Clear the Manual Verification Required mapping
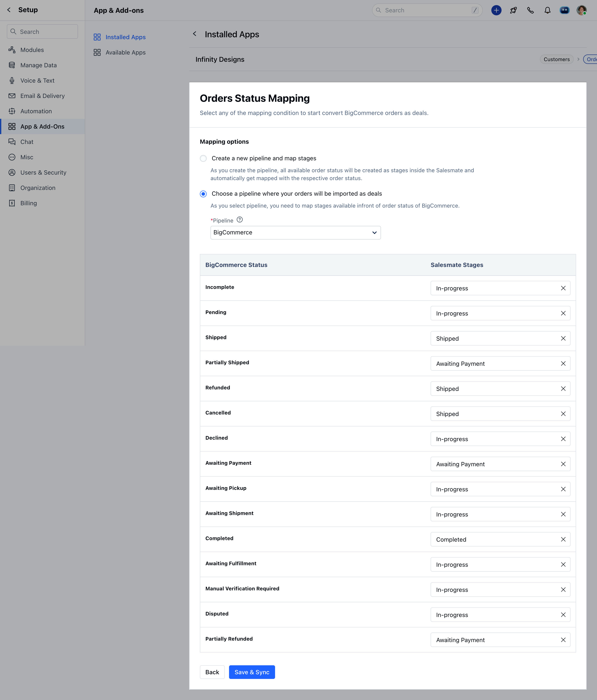 click(x=563, y=590)
